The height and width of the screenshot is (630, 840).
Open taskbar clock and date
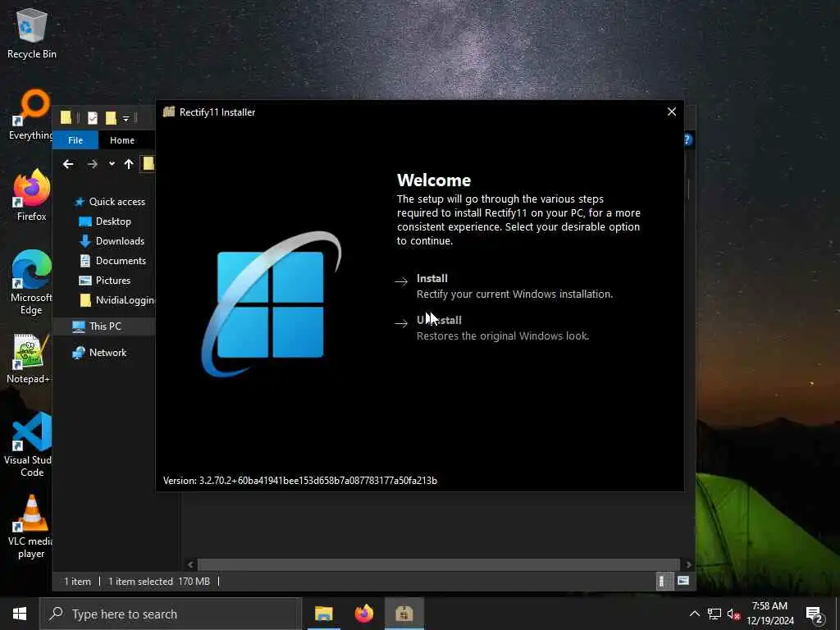click(769, 614)
